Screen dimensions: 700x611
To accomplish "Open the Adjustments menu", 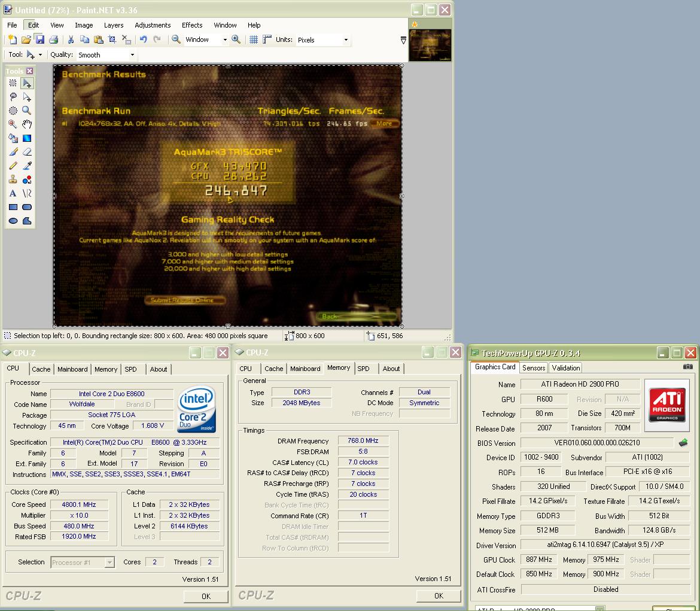I will tap(152, 25).
